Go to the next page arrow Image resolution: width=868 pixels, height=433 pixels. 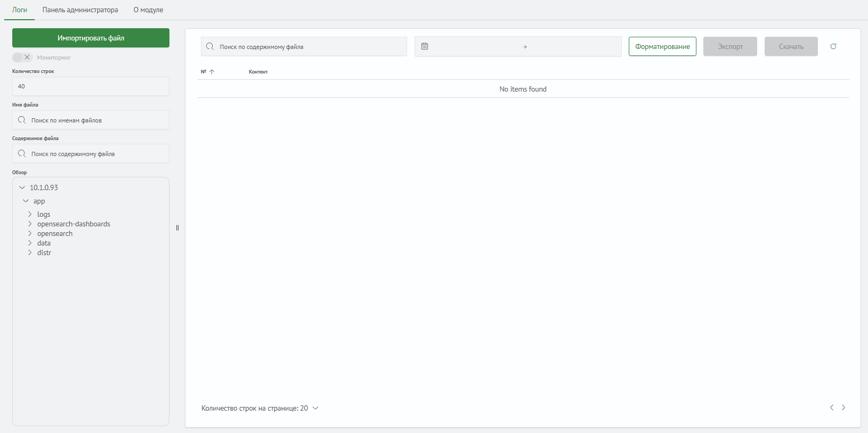pos(843,407)
